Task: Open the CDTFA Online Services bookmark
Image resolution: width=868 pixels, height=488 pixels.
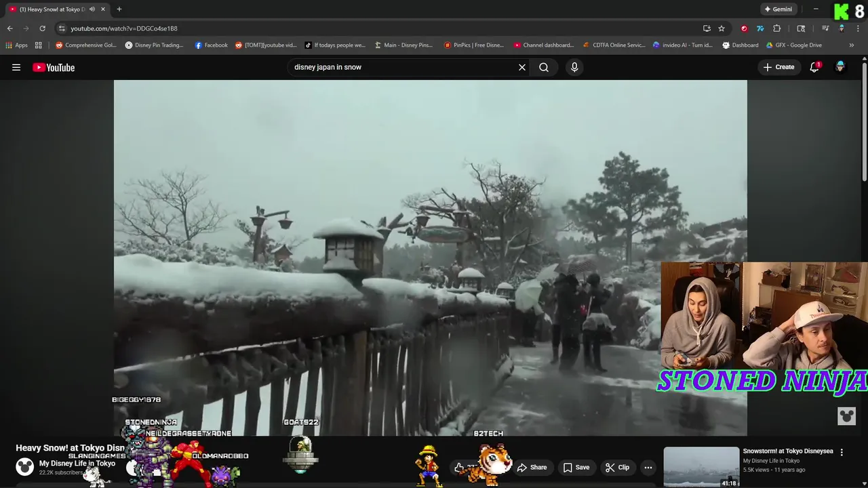Action: [614, 45]
